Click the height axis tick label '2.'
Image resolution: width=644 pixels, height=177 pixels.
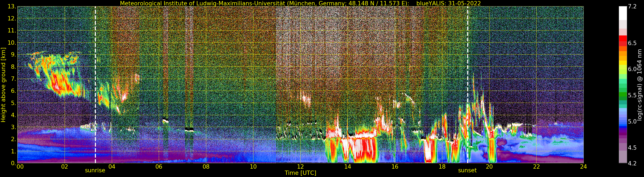tap(13, 139)
